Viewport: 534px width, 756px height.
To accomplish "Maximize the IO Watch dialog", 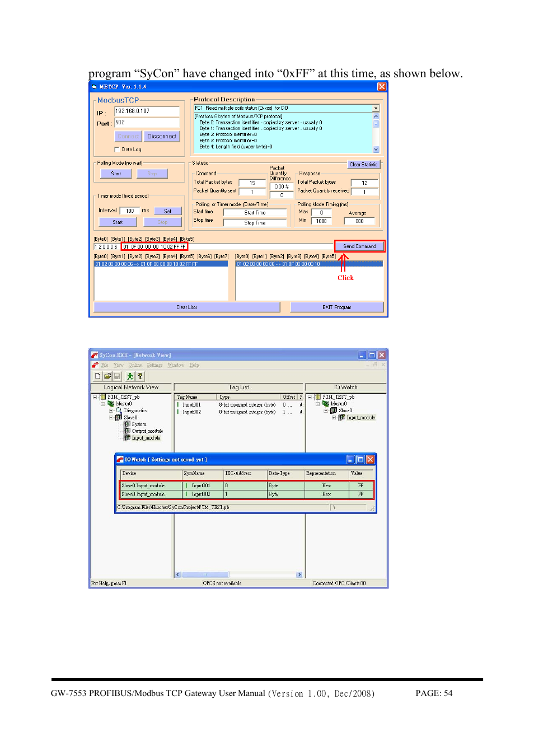I will tap(360, 460).
